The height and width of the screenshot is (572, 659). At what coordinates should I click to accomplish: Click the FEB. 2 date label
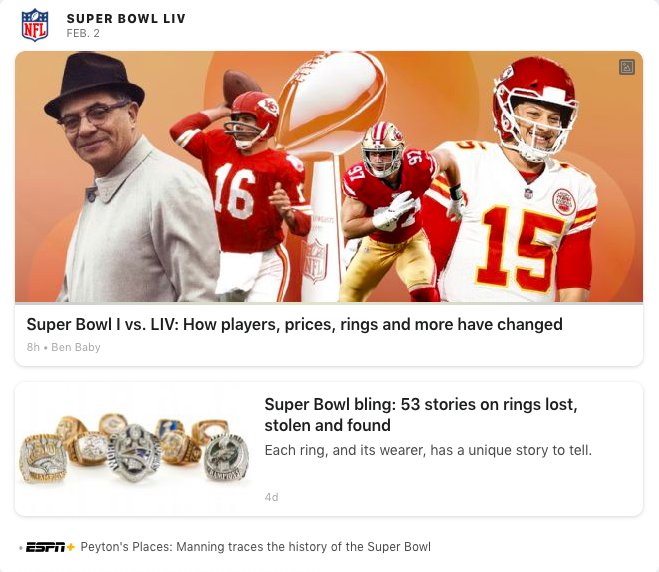(82, 33)
